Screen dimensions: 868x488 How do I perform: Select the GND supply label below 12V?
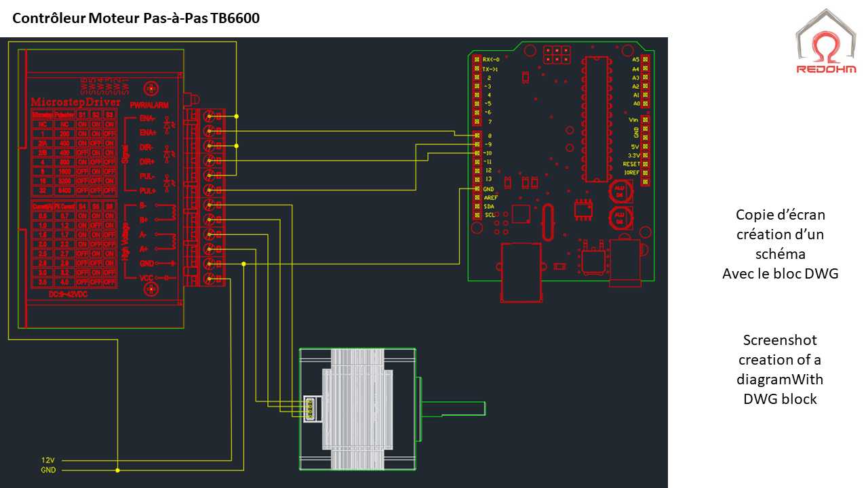click(x=48, y=470)
